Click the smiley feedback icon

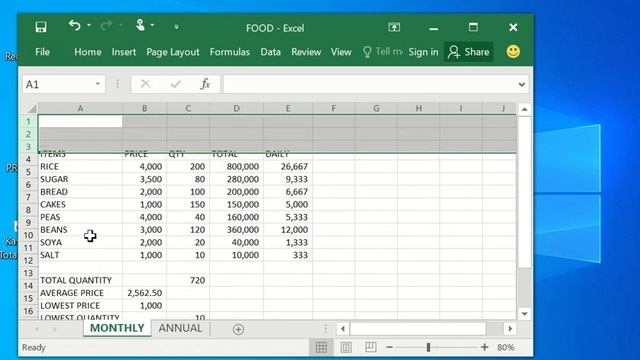point(513,51)
